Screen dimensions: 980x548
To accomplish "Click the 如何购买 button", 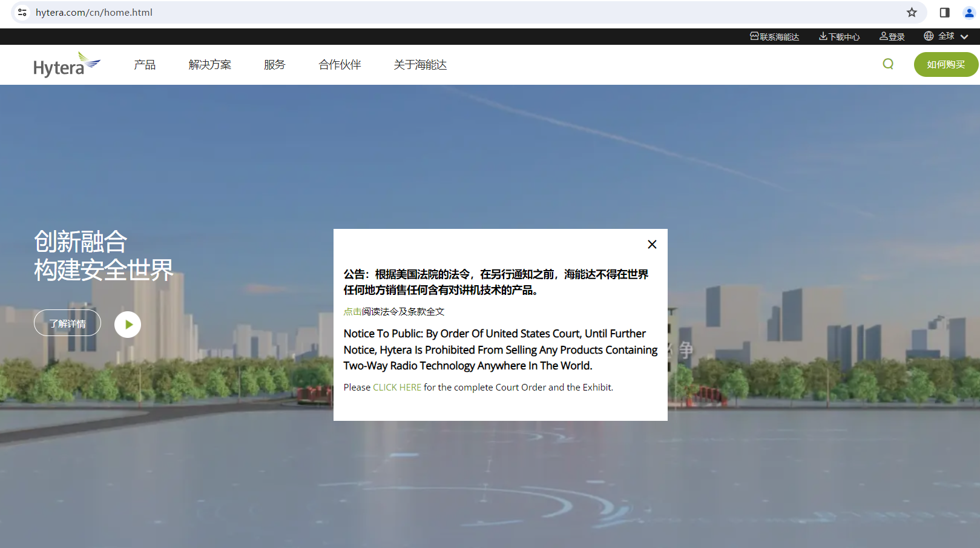I will point(946,64).
